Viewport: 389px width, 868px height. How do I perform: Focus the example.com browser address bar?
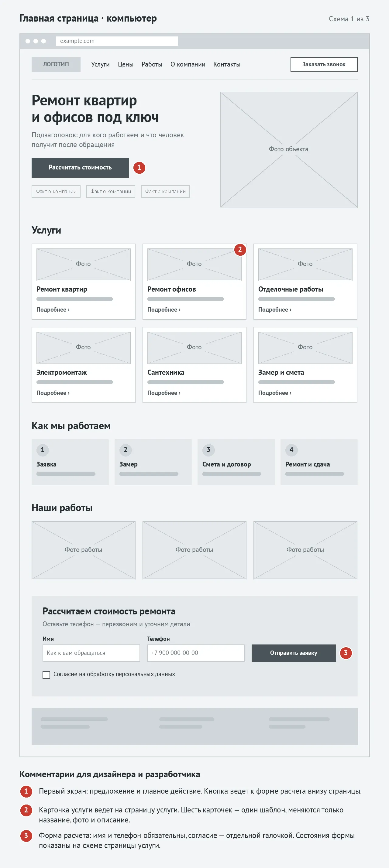117,41
